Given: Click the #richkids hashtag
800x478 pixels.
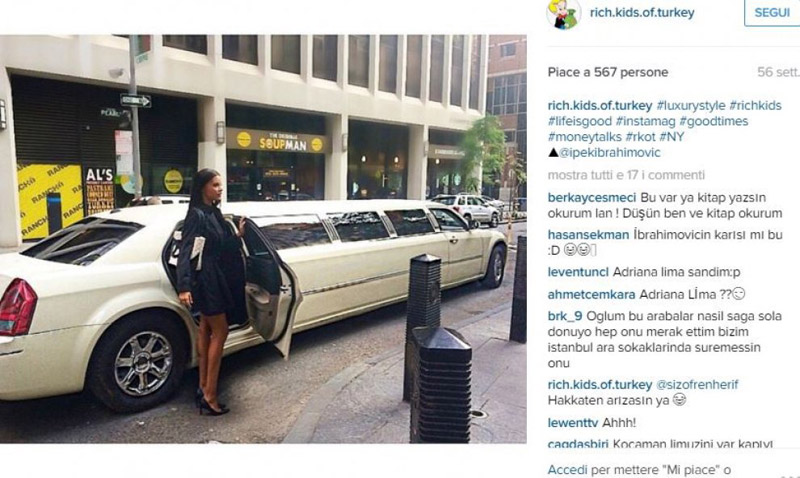Looking at the screenshot, I should tap(756, 106).
